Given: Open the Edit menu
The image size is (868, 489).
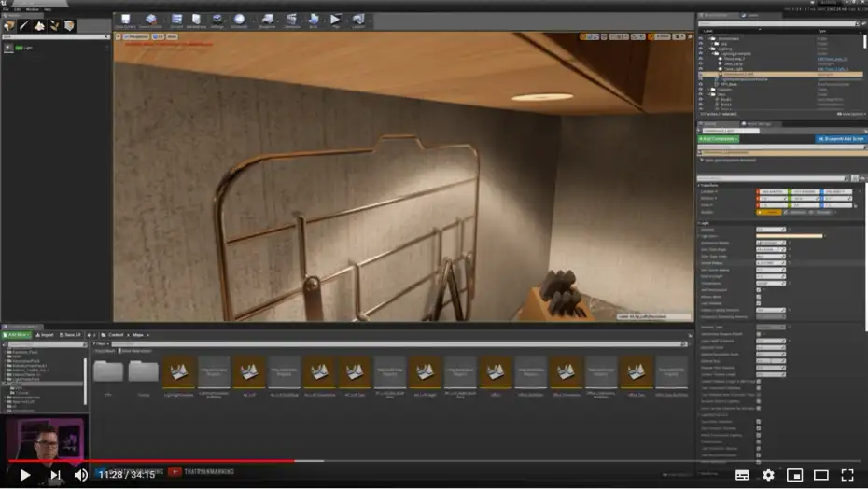Looking at the screenshot, I should click(17, 9).
